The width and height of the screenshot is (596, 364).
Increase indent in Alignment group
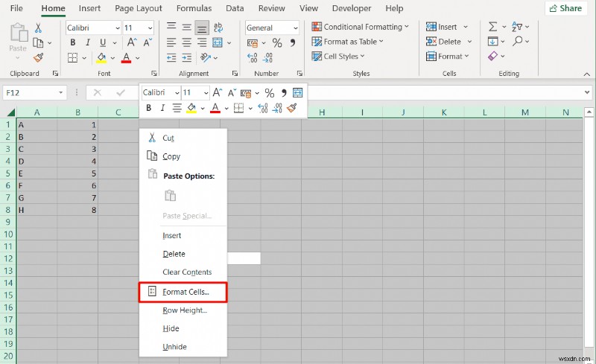click(187, 58)
